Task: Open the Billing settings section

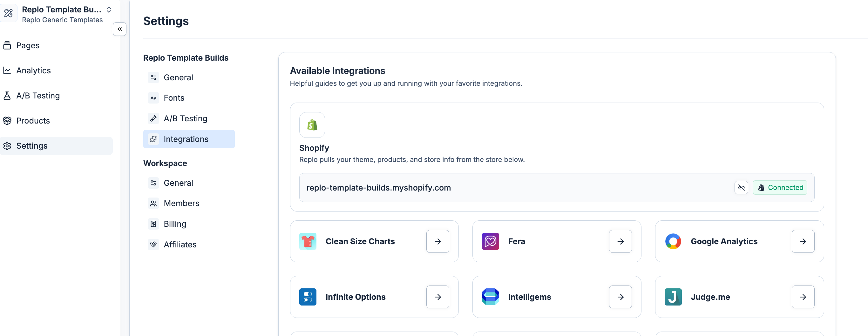Action: (174, 224)
